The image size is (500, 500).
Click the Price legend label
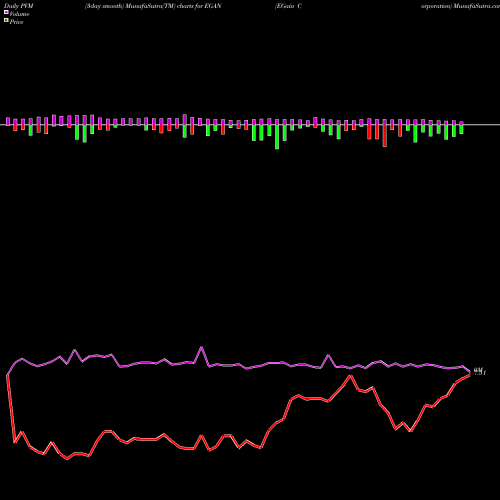point(16,22)
